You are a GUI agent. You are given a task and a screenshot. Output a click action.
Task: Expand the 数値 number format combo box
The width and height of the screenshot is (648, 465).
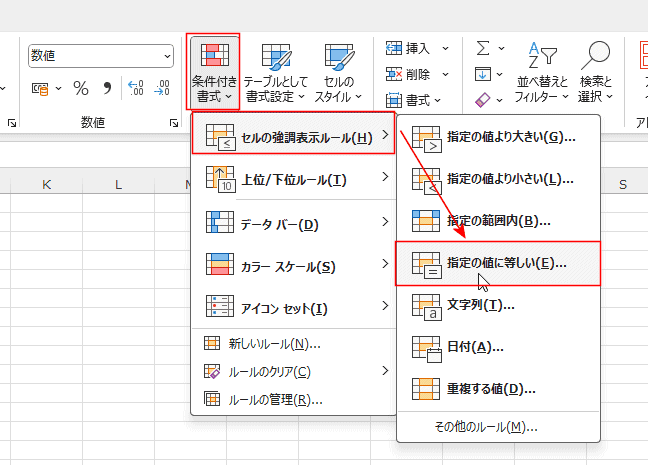point(166,56)
